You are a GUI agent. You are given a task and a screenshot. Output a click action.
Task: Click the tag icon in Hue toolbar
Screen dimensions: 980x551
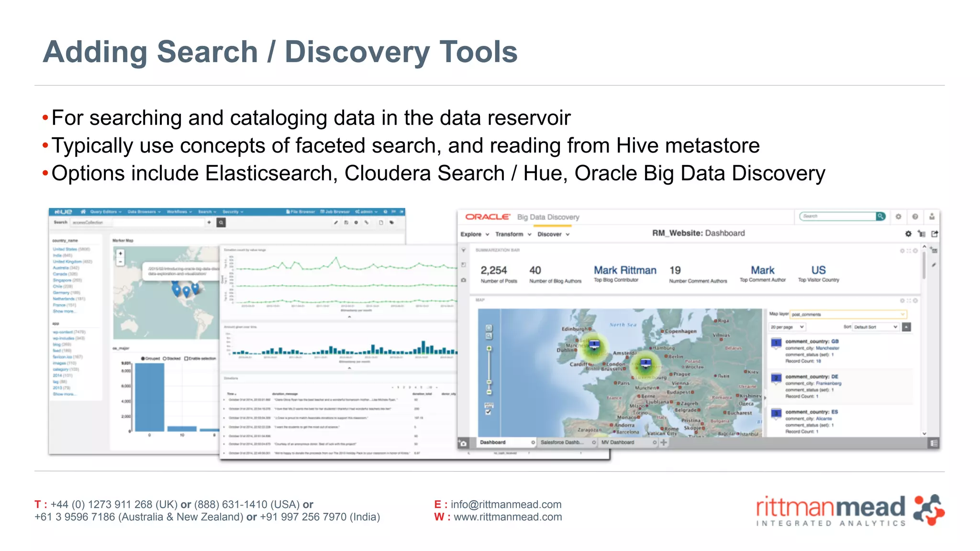(x=392, y=222)
